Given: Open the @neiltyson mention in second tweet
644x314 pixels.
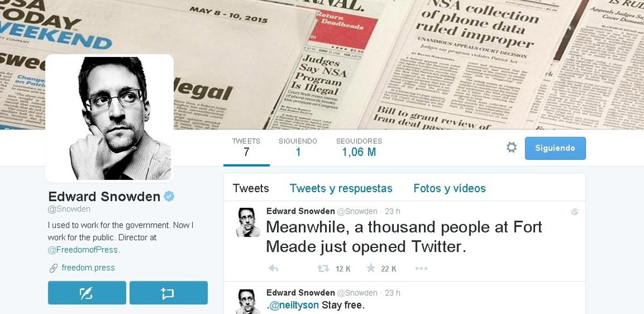Looking at the screenshot, I should (x=294, y=306).
